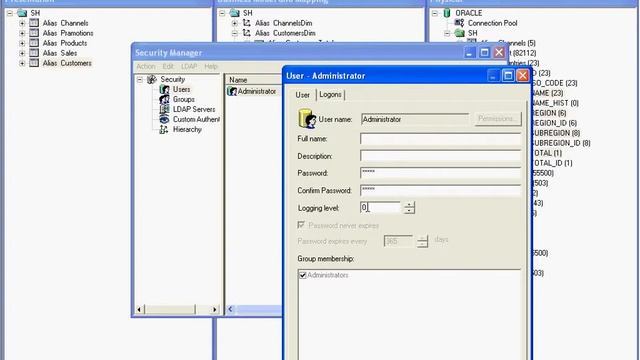This screenshot has width=640, height=360.
Task: Expand Alias ChannelsDim in Business Model
Action: pyautogui.click(x=235, y=23)
